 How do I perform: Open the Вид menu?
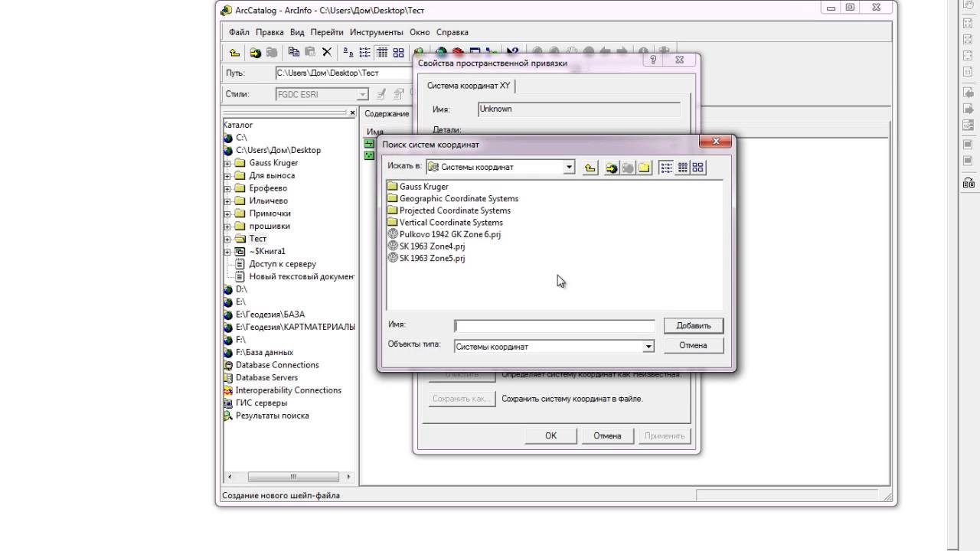[297, 32]
